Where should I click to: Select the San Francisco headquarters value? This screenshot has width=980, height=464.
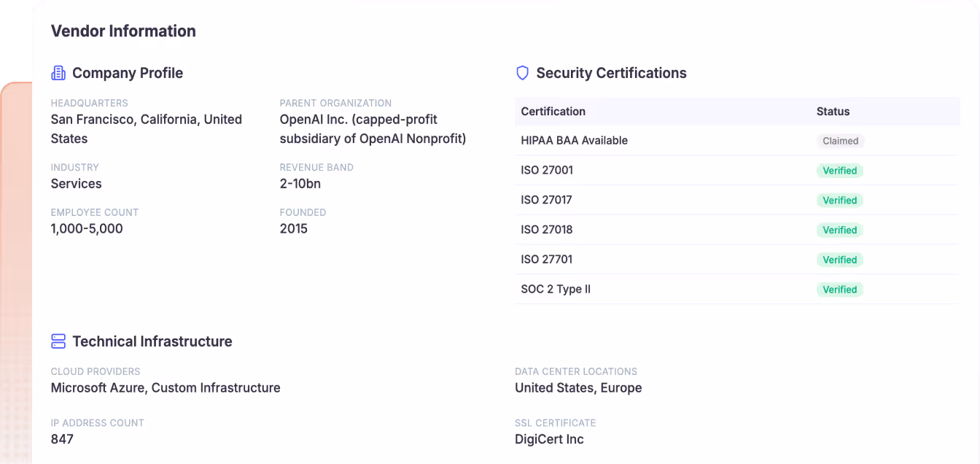pyautogui.click(x=147, y=129)
